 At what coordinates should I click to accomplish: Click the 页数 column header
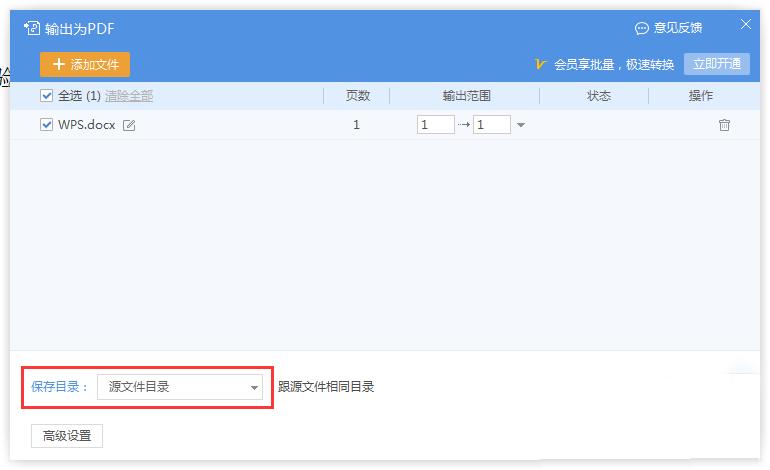[358, 96]
